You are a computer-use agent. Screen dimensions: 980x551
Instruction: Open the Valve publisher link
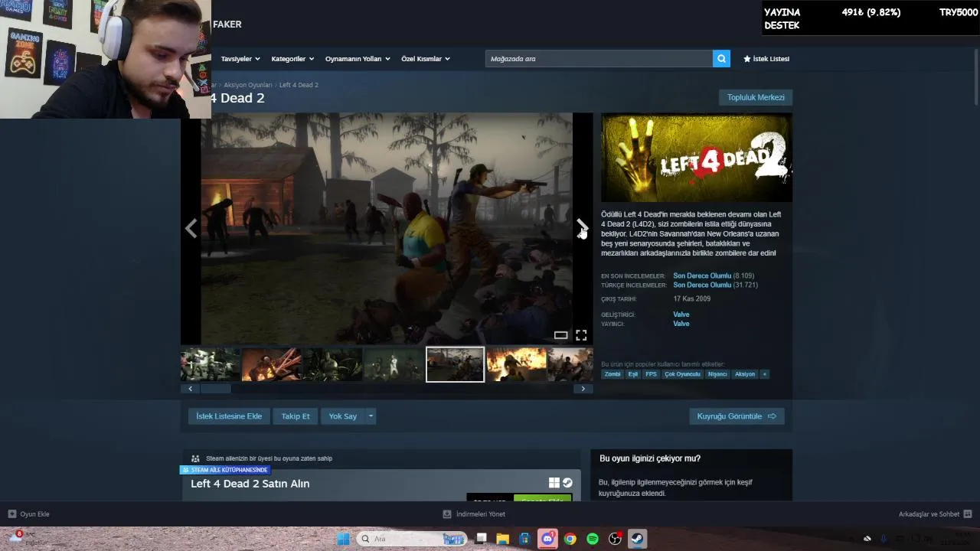click(681, 324)
